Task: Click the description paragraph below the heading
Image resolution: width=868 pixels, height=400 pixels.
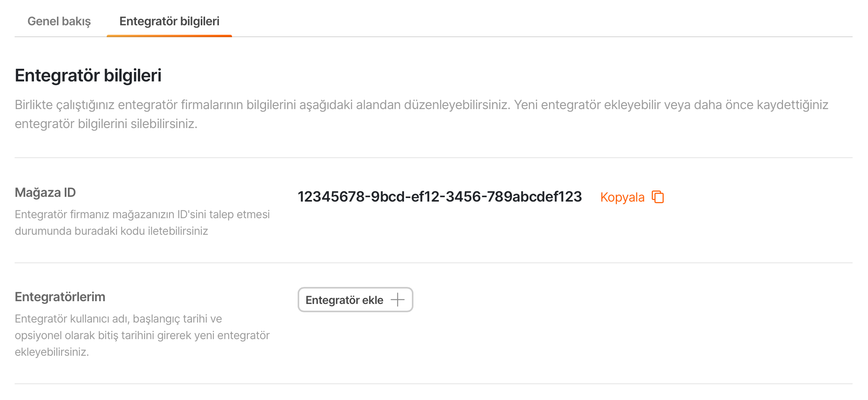Action: point(421,114)
